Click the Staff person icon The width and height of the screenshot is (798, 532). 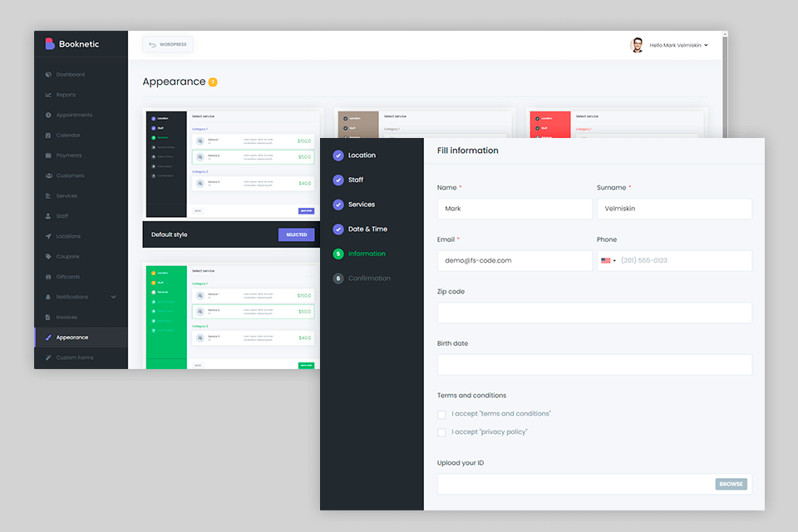click(x=48, y=216)
